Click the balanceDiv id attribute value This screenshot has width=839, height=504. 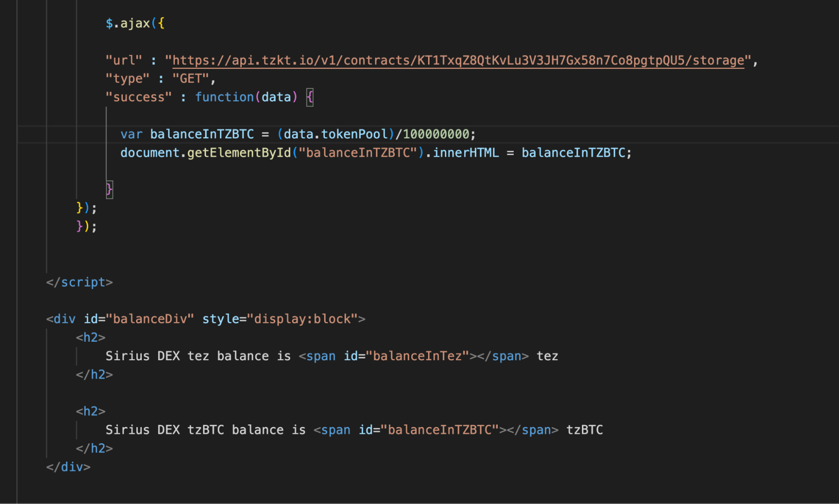pyautogui.click(x=150, y=319)
